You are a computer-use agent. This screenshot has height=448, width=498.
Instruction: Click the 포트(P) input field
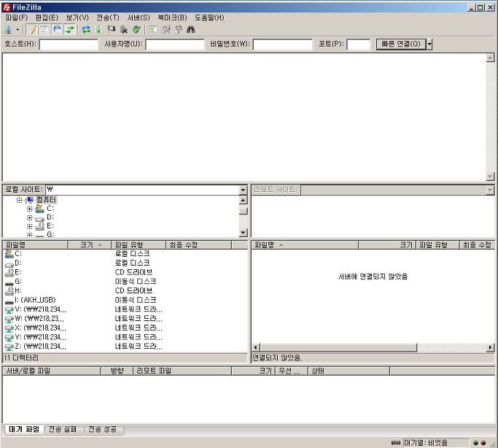pyautogui.click(x=358, y=45)
